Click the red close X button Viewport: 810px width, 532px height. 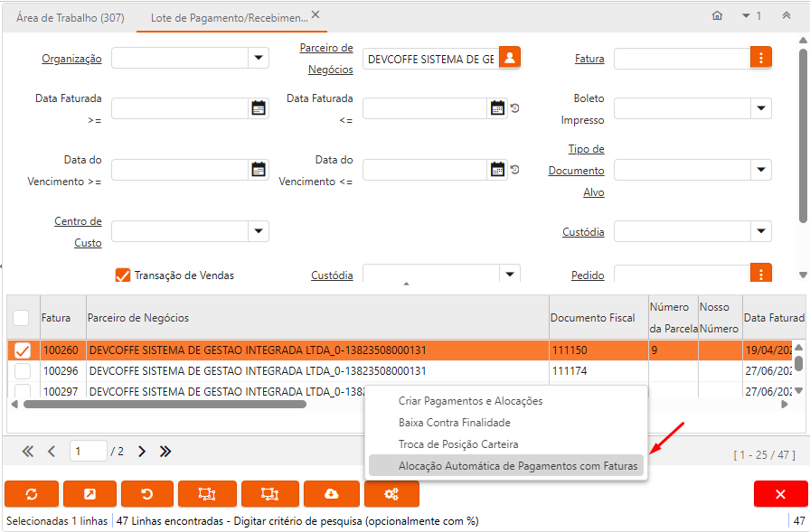tap(780, 494)
